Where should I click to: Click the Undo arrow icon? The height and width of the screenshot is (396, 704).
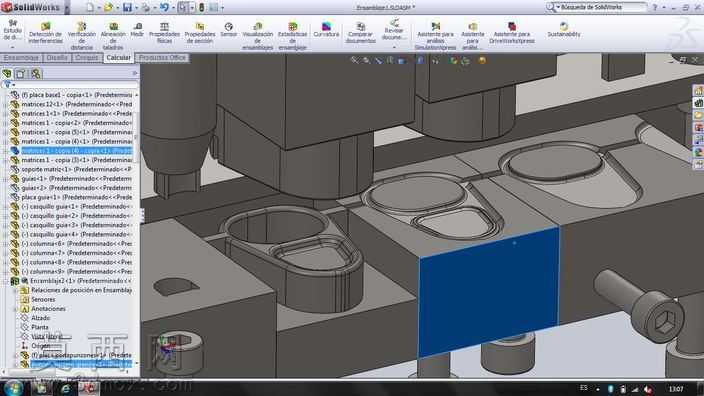(x=164, y=7)
